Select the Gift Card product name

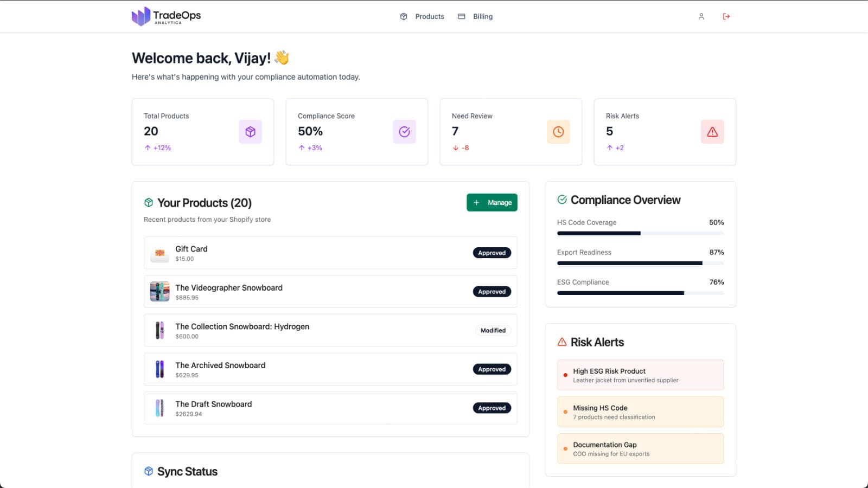pyautogui.click(x=191, y=249)
